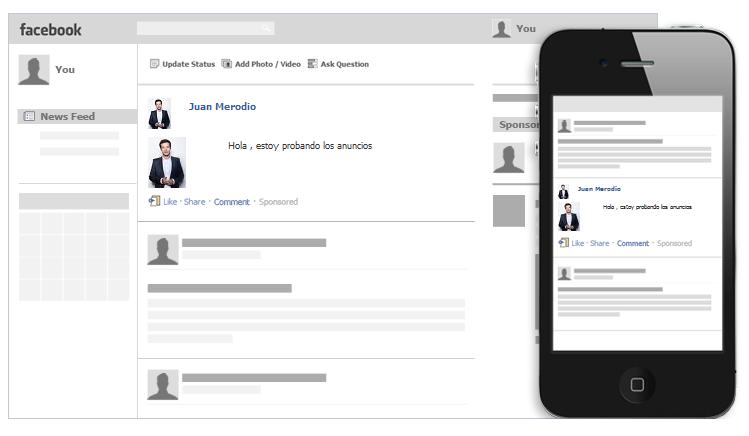This screenshot has width=749, height=436.
Task: Click the profile icon in top bar
Action: (502, 29)
